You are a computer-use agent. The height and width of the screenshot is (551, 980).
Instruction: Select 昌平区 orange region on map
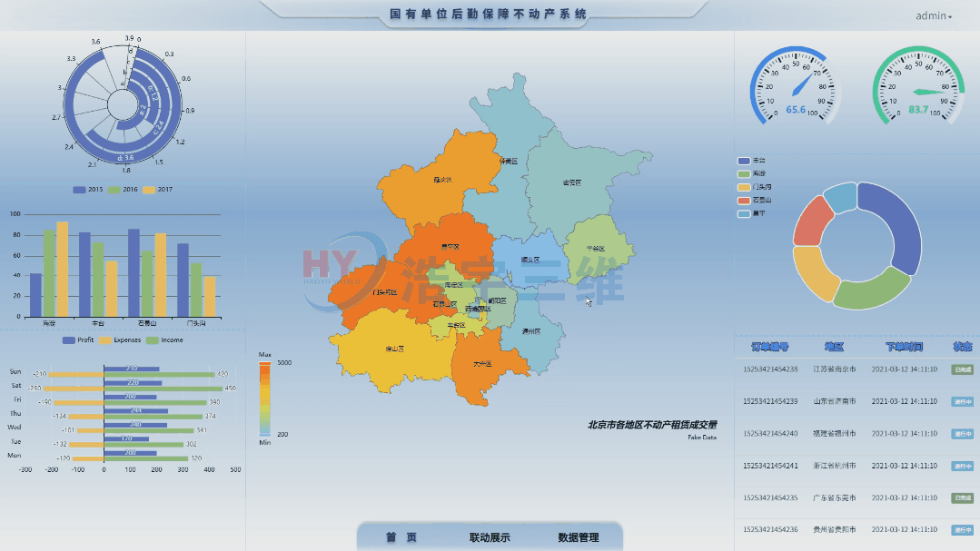point(450,247)
